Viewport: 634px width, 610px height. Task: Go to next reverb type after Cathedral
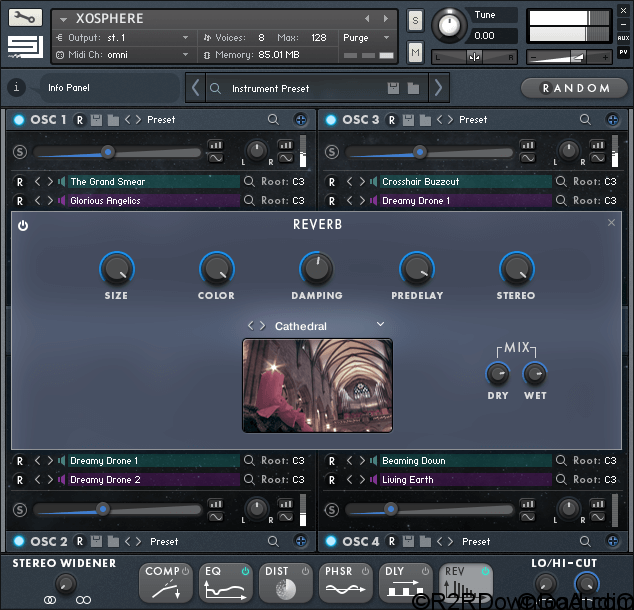tap(262, 325)
